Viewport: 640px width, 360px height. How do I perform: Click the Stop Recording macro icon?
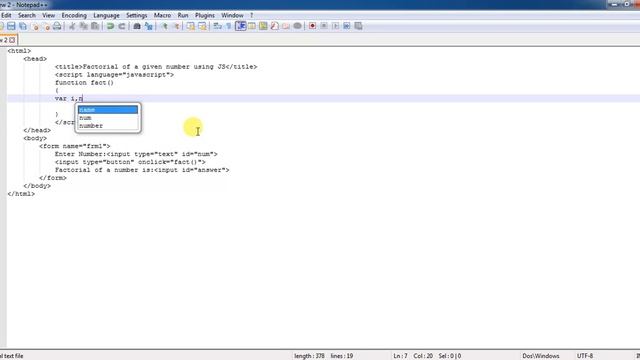point(324,26)
